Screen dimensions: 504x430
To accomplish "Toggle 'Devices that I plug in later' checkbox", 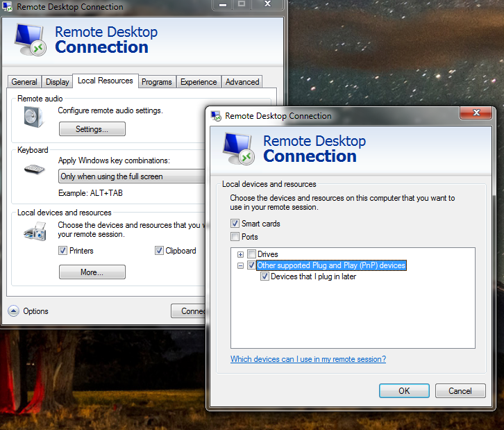I will [x=264, y=276].
